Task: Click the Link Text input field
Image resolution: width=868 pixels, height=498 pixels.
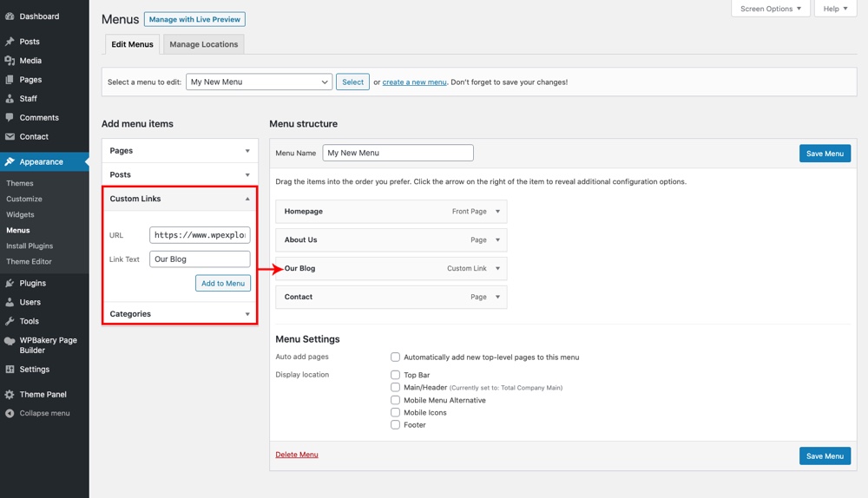Action: coord(200,259)
